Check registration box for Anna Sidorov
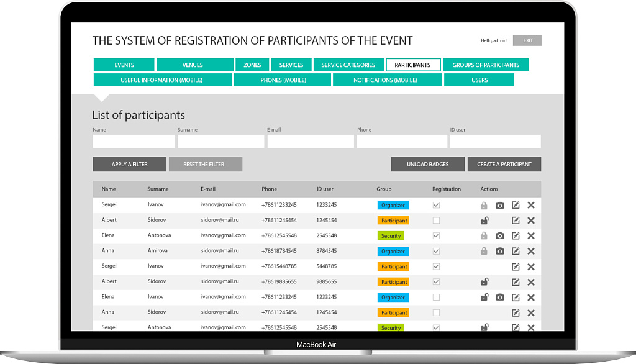 tap(436, 313)
